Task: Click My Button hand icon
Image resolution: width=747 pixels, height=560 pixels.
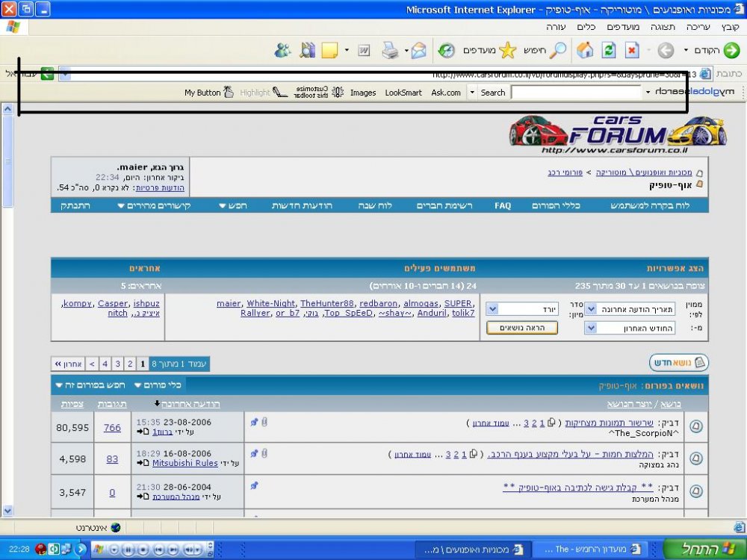Action: coord(228,92)
